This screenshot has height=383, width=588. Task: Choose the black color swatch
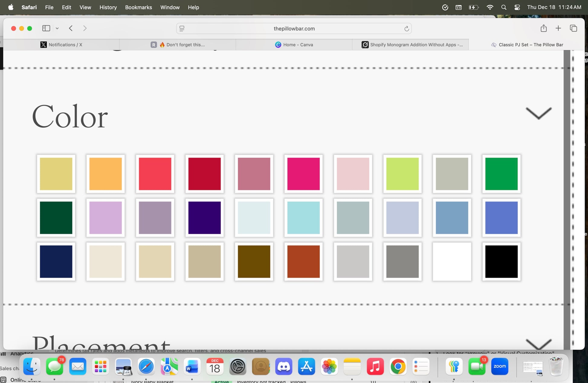[501, 262]
